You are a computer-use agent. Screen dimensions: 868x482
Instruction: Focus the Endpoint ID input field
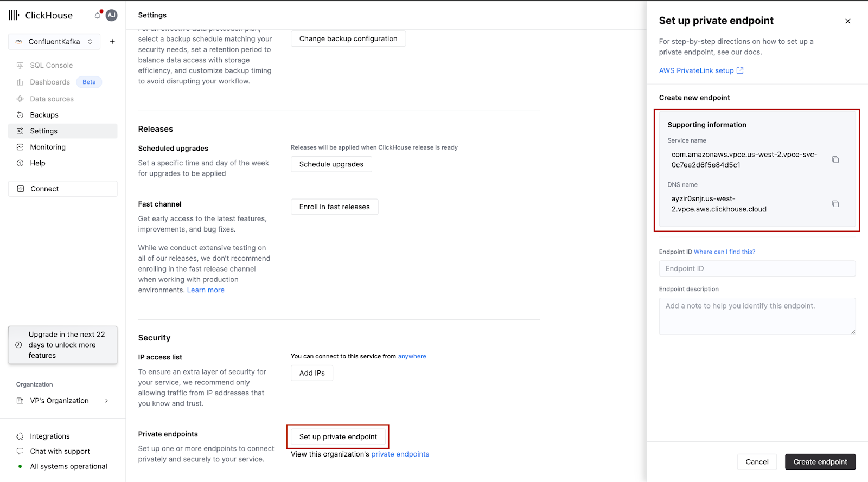757,269
